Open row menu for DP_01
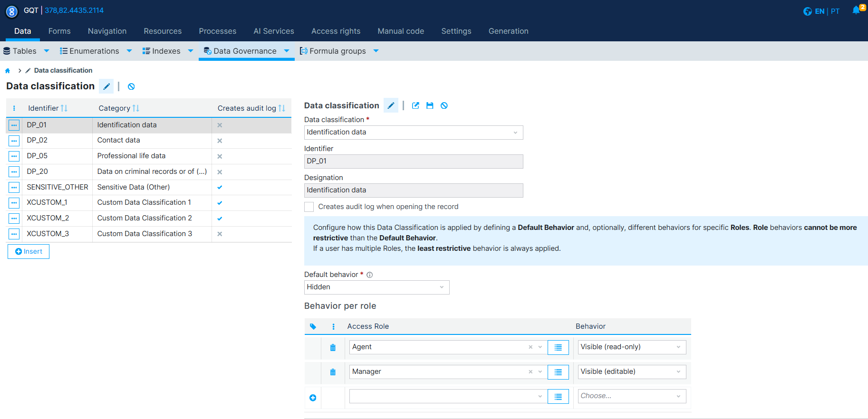Screen dimensions: 868x419 pyautogui.click(x=14, y=125)
